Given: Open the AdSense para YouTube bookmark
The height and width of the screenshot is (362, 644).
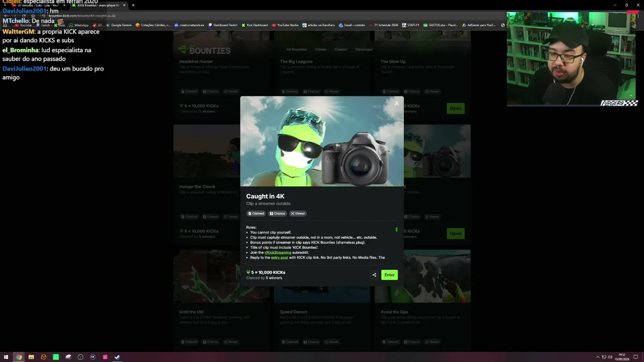Looking at the screenshot, I should click(478, 25).
